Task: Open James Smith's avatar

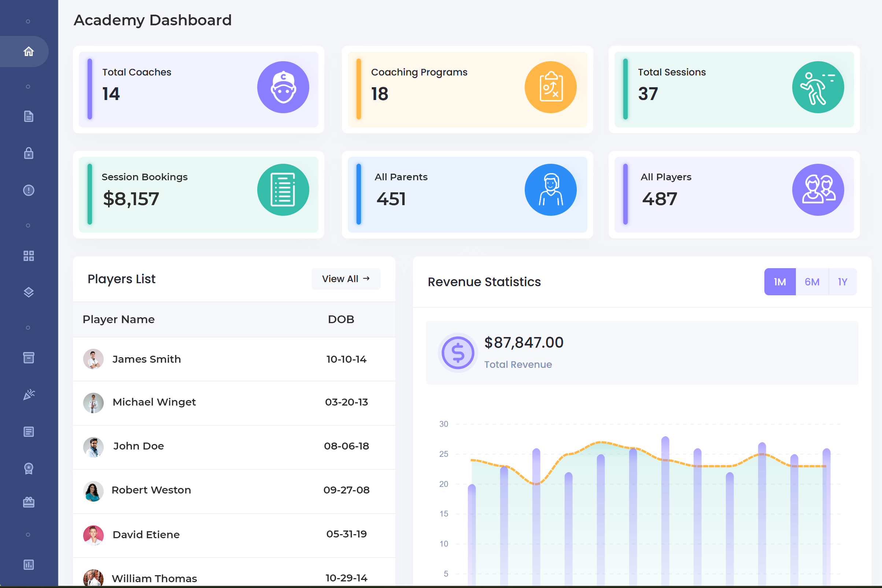Action: [x=93, y=359]
